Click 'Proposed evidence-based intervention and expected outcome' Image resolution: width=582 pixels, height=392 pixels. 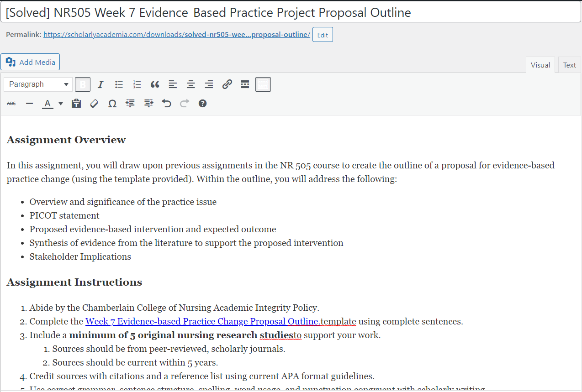tap(153, 229)
